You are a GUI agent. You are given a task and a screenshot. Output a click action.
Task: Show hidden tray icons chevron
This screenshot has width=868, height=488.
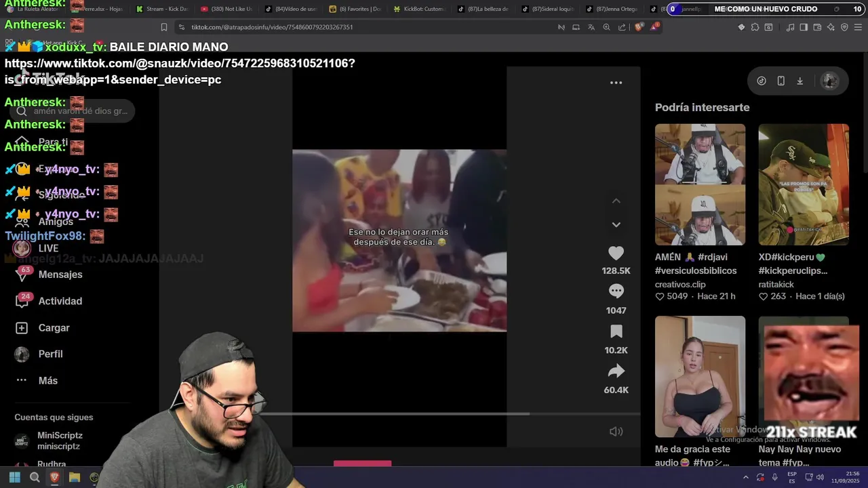point(746,477)
